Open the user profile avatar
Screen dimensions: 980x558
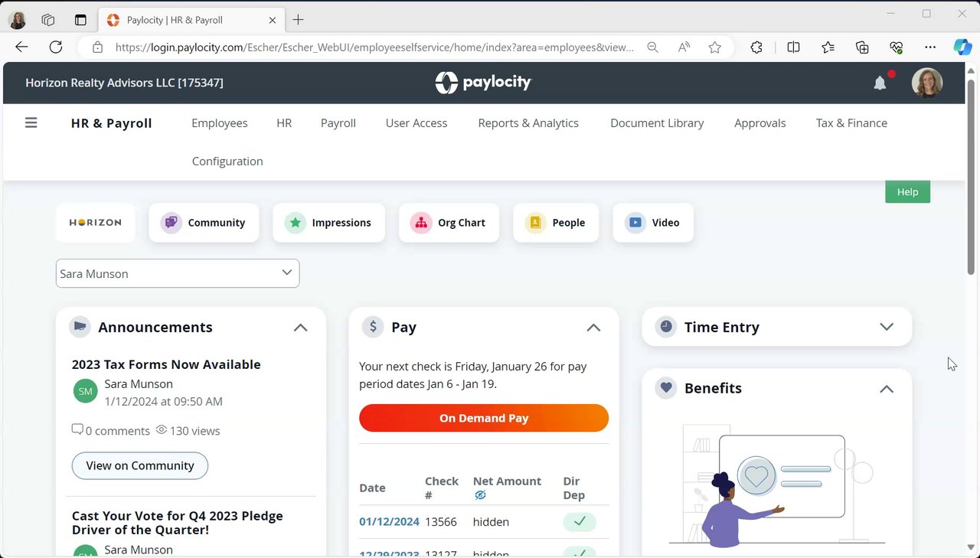click(926, 83)
